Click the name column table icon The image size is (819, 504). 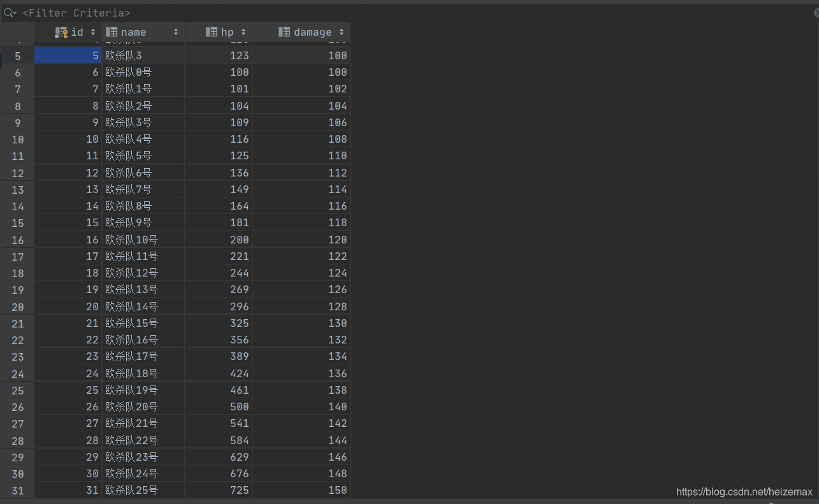tap(112, 32)
